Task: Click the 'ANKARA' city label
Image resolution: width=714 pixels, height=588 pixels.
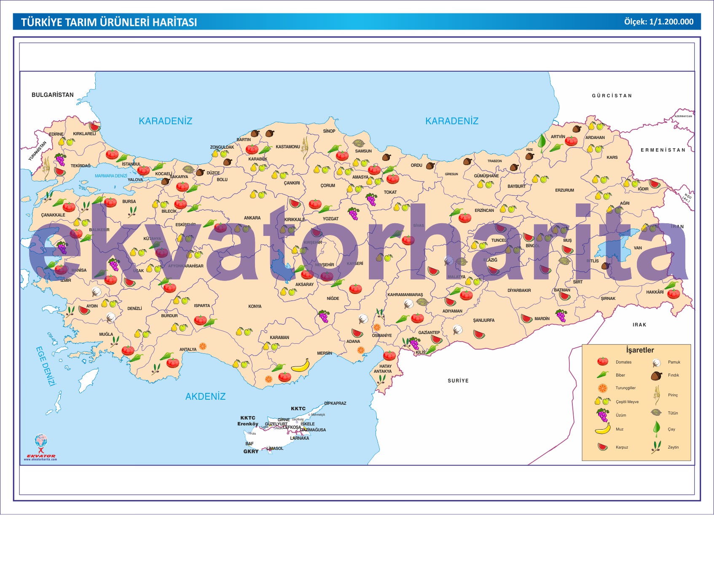Action: tap(252, 218)
